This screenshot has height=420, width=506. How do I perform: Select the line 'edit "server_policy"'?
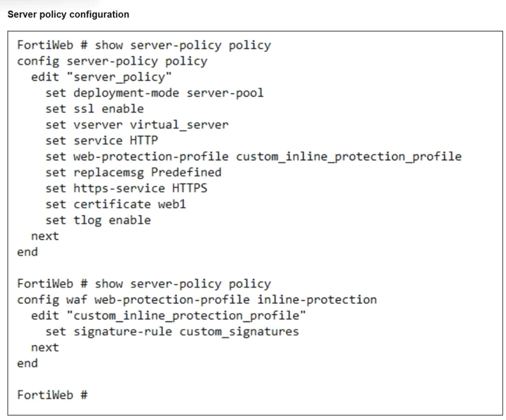(101, 77)
